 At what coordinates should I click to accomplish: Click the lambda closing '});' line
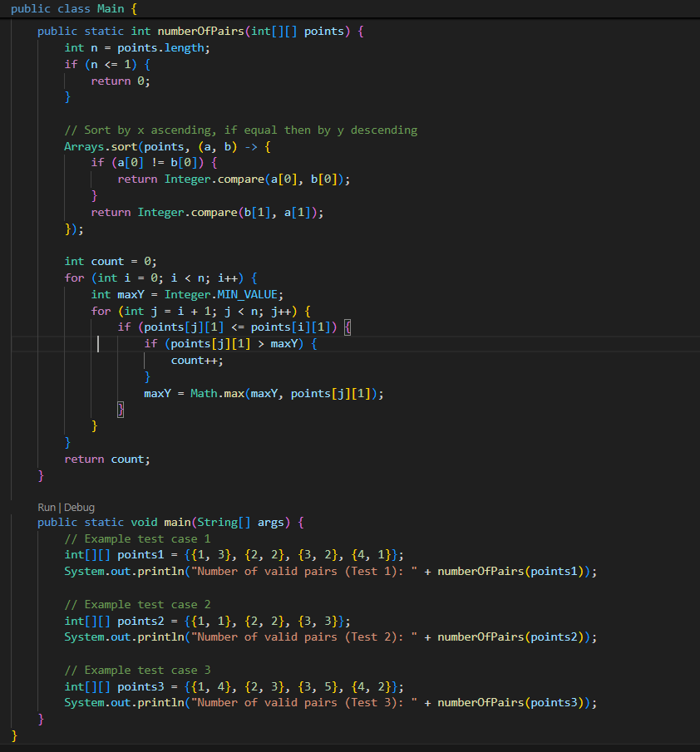tap(74, 229)
